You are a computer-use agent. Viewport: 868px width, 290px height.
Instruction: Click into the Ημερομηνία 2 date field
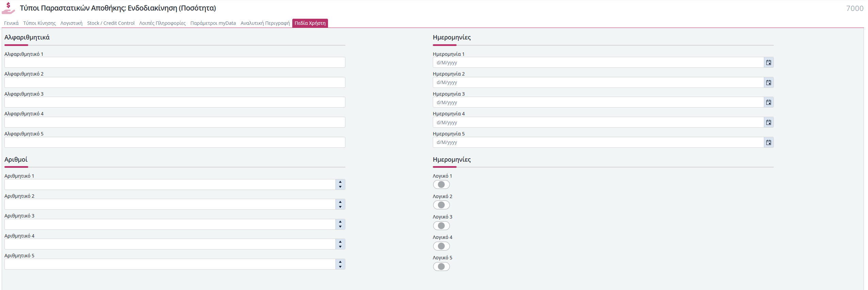pos(598,82)
